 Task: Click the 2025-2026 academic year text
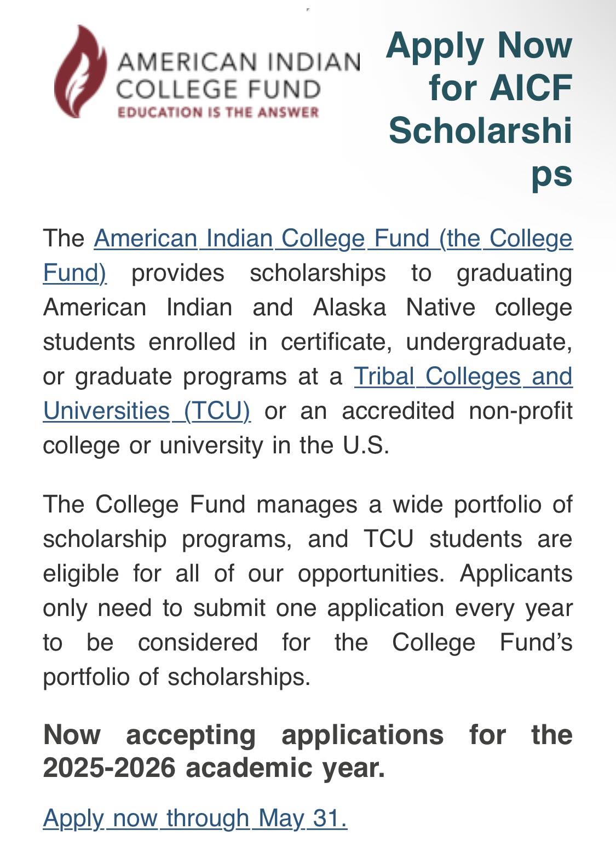214,768
